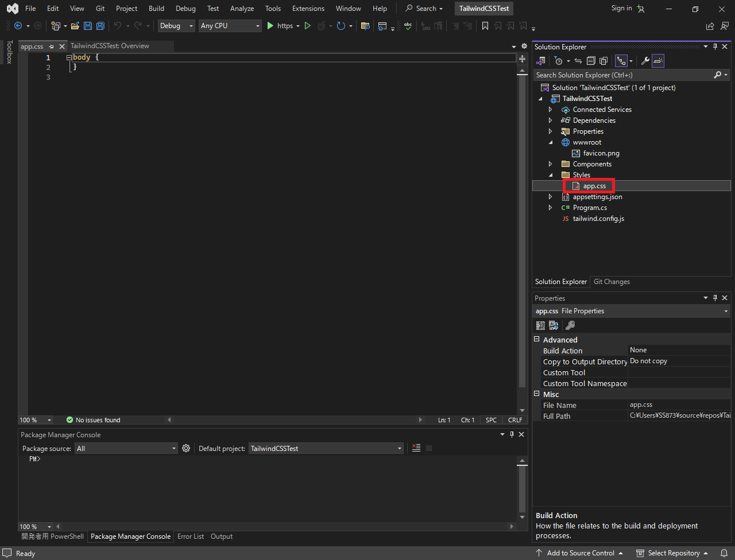Click Sync with Active Document arrows icon

(578, 61)
